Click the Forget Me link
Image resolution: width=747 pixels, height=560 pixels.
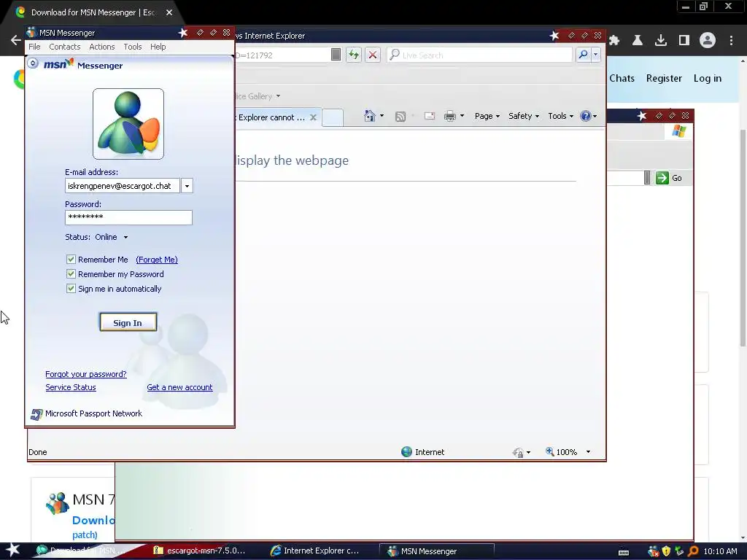coord(157,260)
